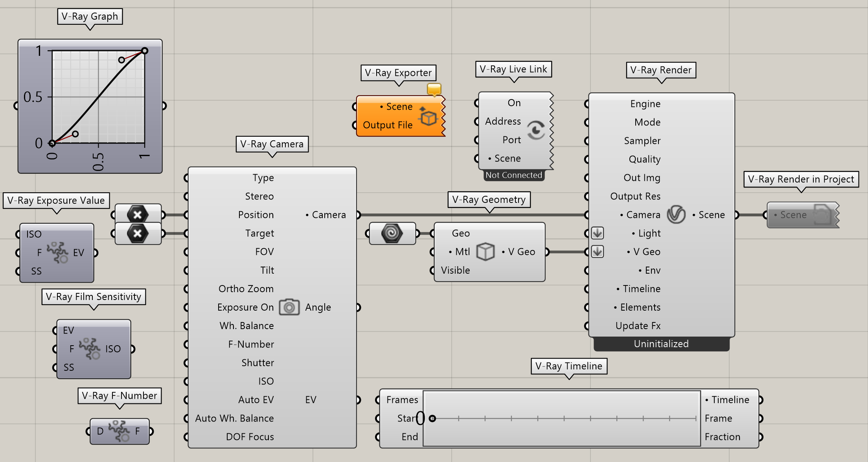Click the Auto Wh. Balance input of Camera
The height and width of the screenshot is (462, 868).
[235, 418]
